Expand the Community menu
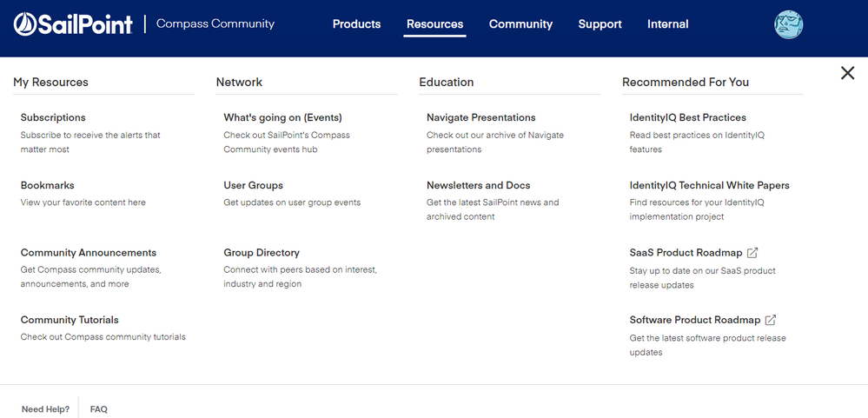 [520, 24]
